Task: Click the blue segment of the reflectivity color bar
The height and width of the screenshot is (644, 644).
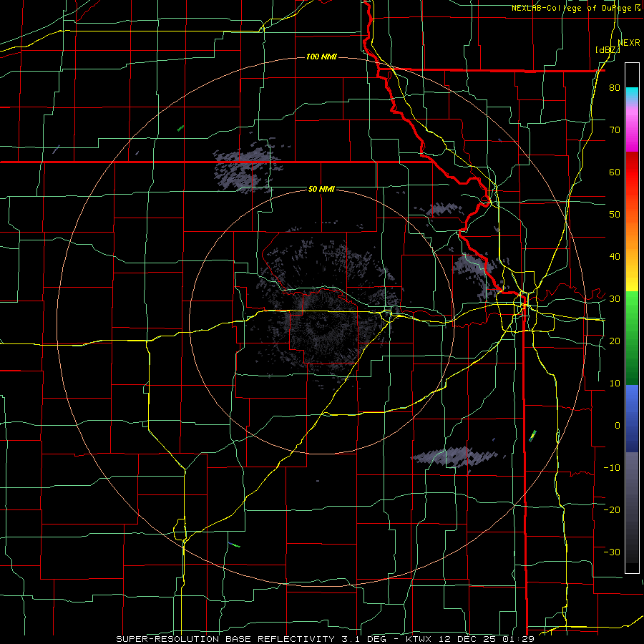Action: point(632,419)
